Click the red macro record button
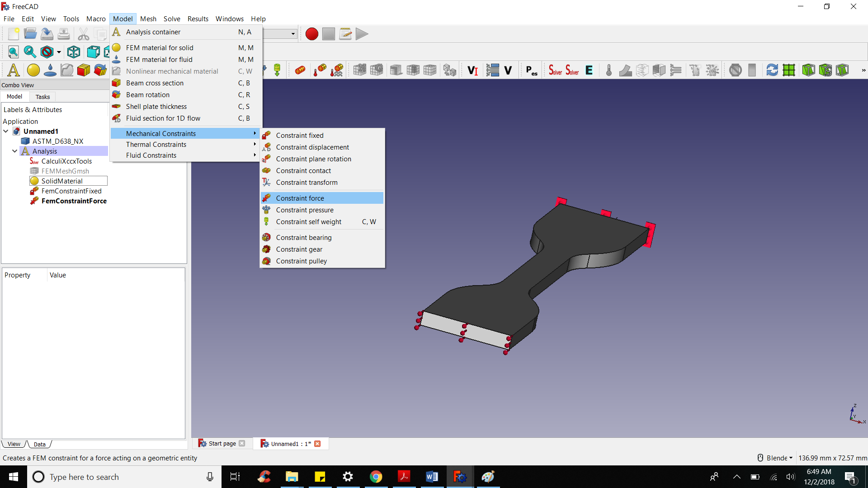Viewport: 868px width, 488px height. tap(311, 34)
